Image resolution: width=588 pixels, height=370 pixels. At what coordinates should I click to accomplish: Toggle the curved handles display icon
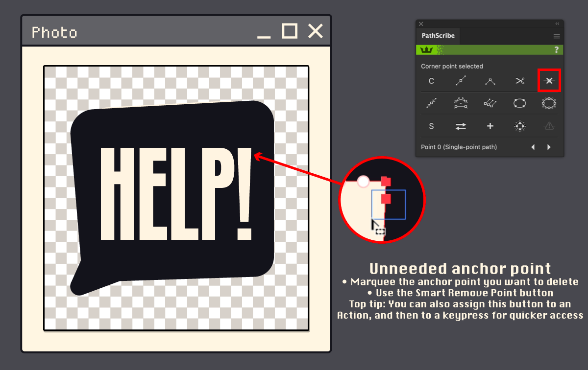461,103
